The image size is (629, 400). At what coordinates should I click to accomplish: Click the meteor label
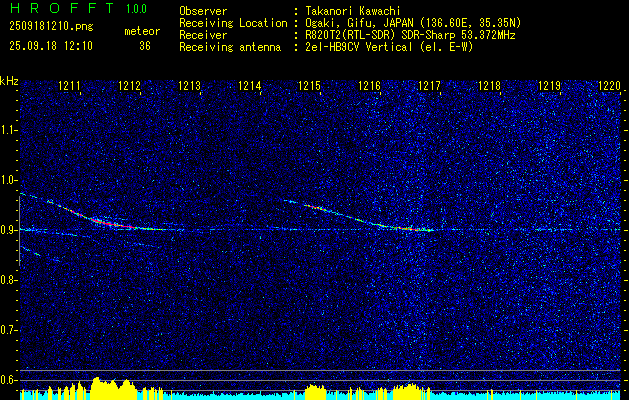142,32
